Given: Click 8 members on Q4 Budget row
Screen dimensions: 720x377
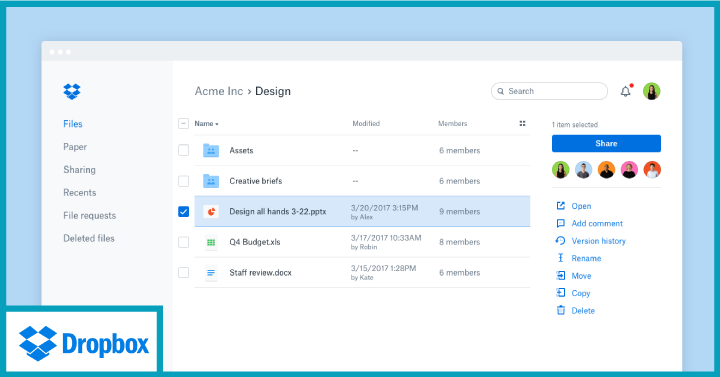Looking at the screenshot, I should 459,242.
